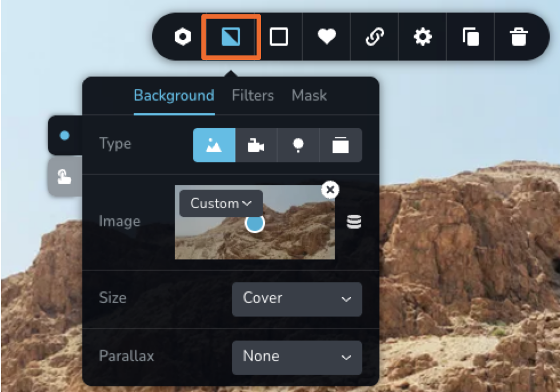
Task: Select the image background type
Action: pyautogui.click(x=214, y=145)
